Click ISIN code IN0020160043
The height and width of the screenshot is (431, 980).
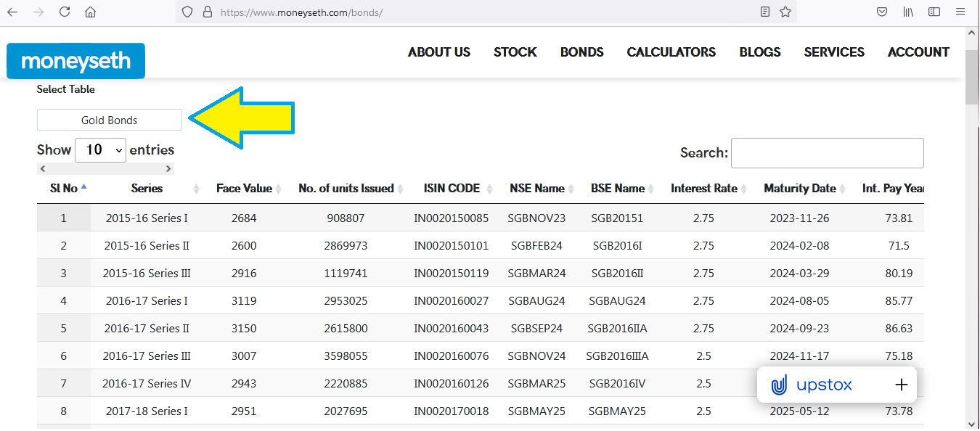point(452,328)
